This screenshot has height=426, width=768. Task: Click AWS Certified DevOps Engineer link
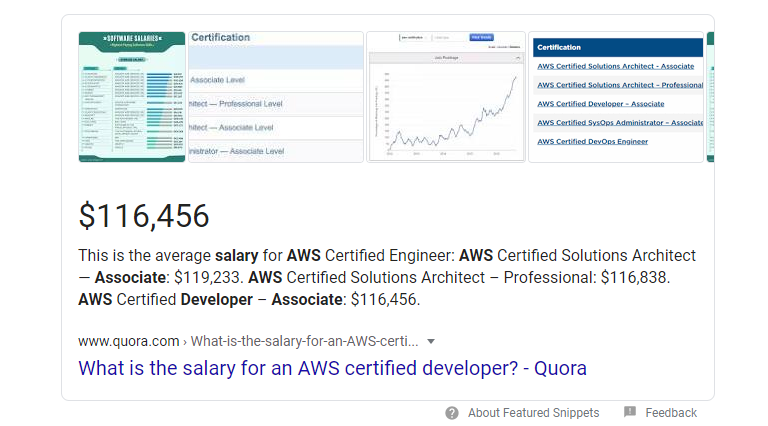[592, 142]
